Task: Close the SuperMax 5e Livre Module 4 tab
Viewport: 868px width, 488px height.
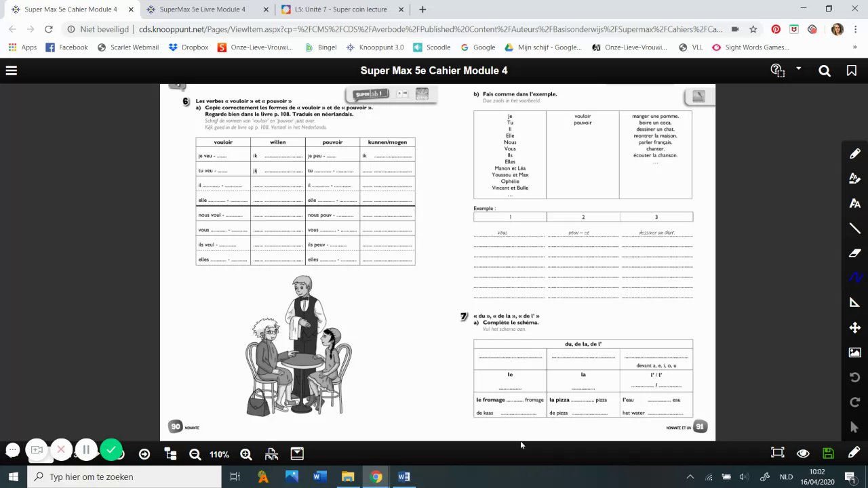Action: point(266,9)
